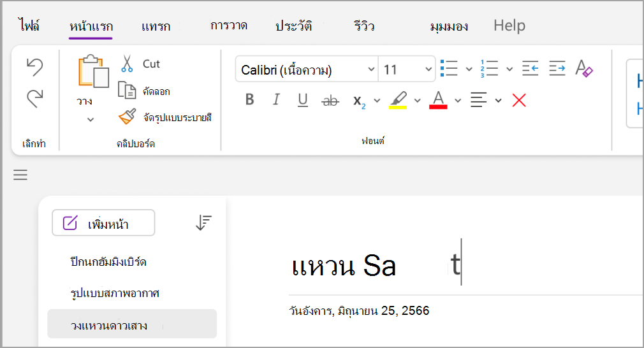Clear all formatting with eraser icon

[584, 68]
